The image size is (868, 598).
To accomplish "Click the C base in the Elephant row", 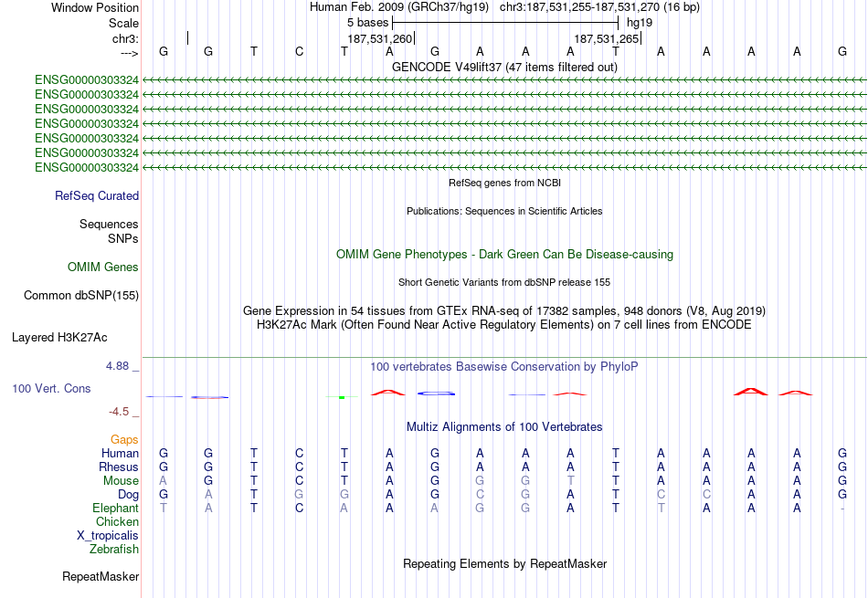I will point(299,508).
